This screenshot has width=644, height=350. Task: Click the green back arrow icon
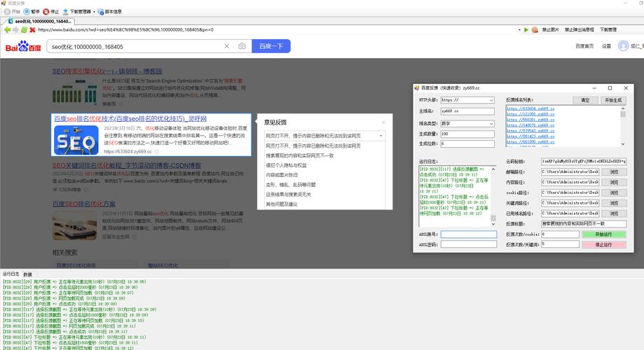(x=7, y=30)
